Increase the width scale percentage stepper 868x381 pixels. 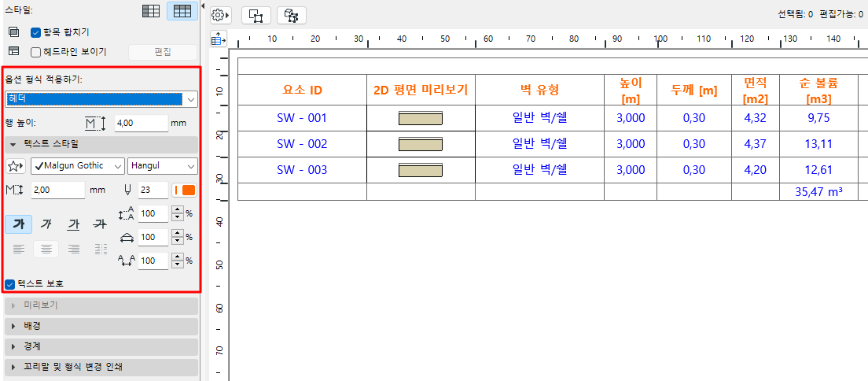pyautogui.click(x=178, y=234)
